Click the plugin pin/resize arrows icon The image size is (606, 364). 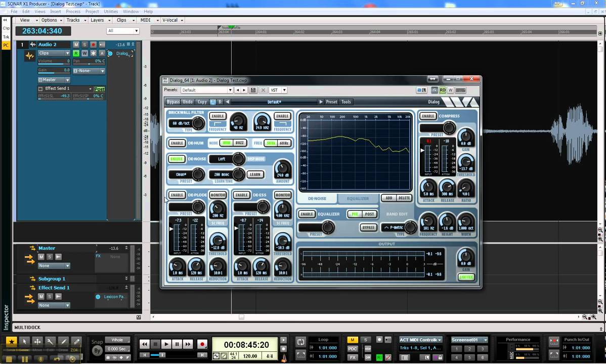[x=432, y=79]
